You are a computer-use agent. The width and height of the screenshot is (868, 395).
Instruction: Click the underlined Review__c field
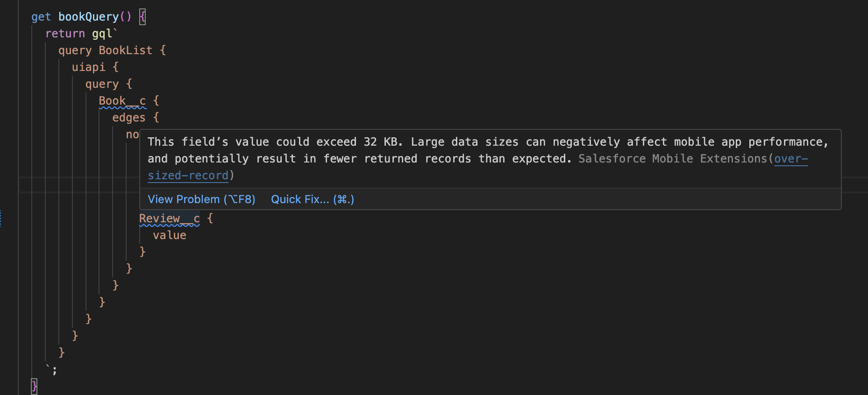point(169,219)
